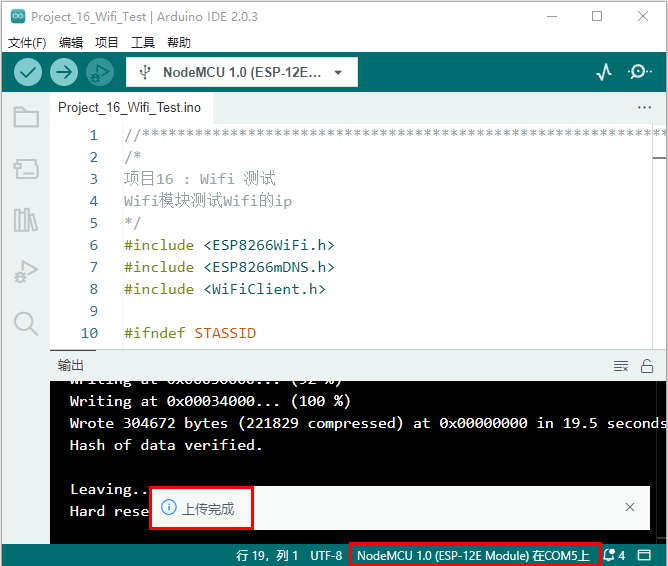This screenshot has width=668, height=566.
Task: Dismiss the 上传完成 notification
Action: coord(630,507)
